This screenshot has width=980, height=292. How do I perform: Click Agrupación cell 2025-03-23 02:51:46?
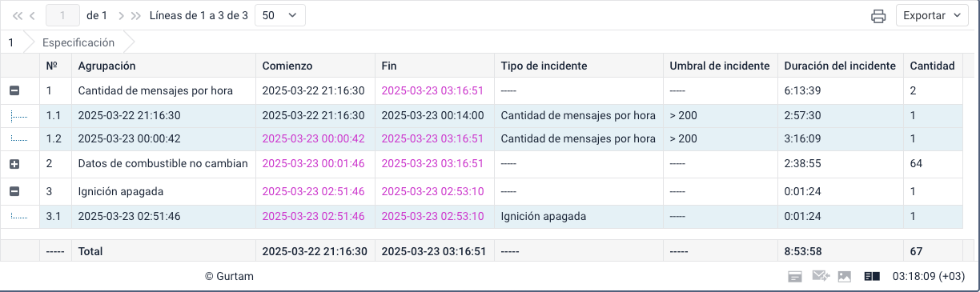pos(129,216)
